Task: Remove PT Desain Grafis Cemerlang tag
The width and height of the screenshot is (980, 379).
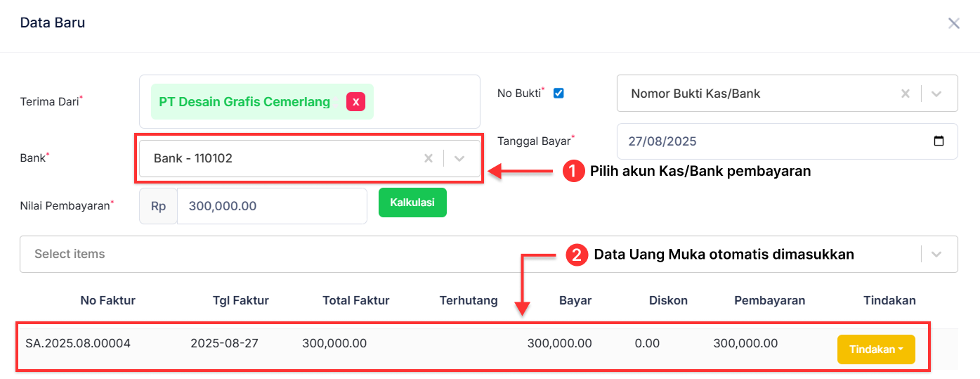Action: tap(355, 102)
